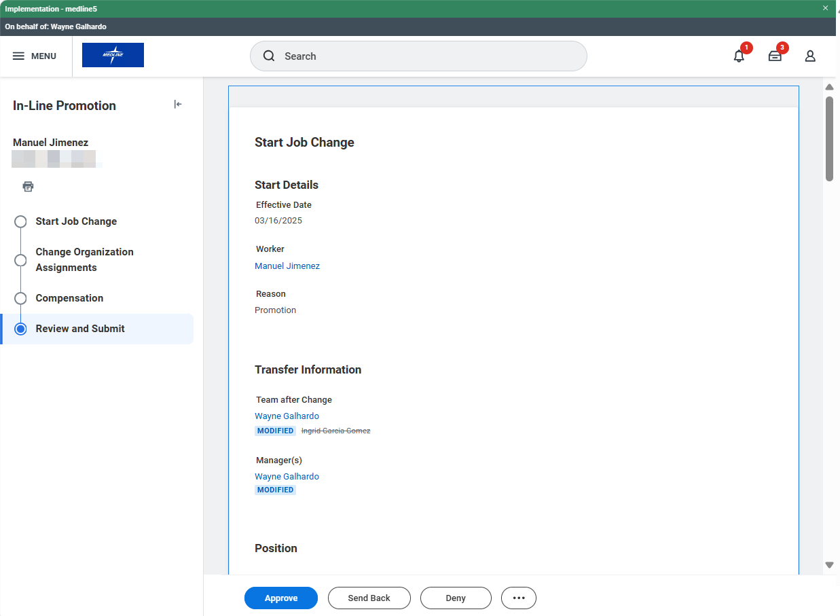Select the Compensation step
The image size is (840, 616).
tap(69, 298)
